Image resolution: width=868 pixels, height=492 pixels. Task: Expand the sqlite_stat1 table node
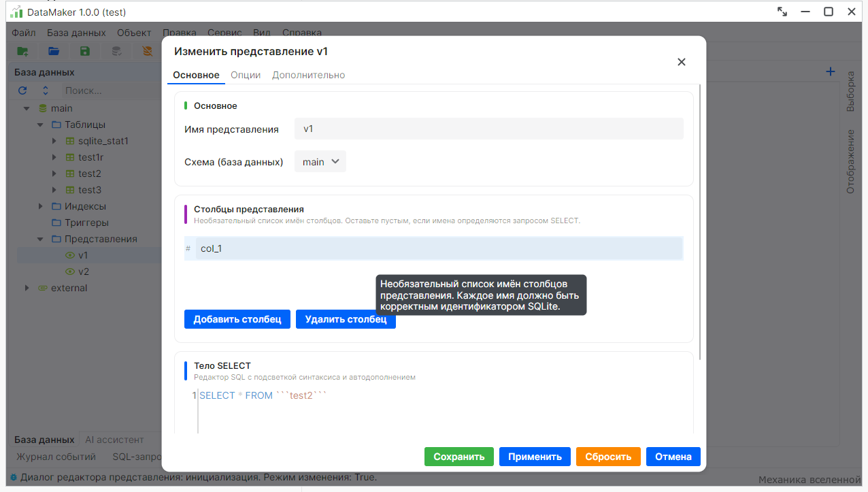point(54,141)
